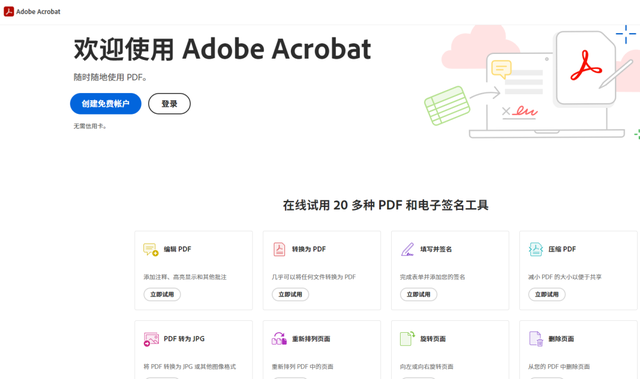Click the 登录 sign-in button
This screenshot has width=640, height=379.
pyautogui.click(x=169, y=104)
